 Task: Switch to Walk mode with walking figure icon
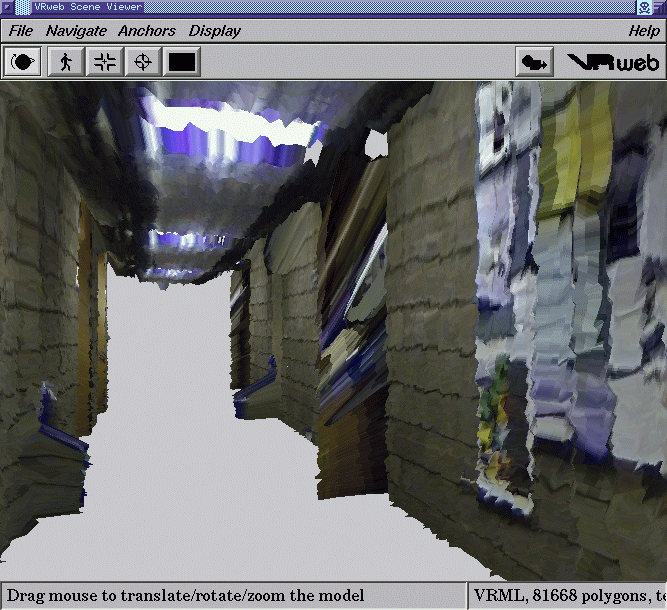[65, 62]
